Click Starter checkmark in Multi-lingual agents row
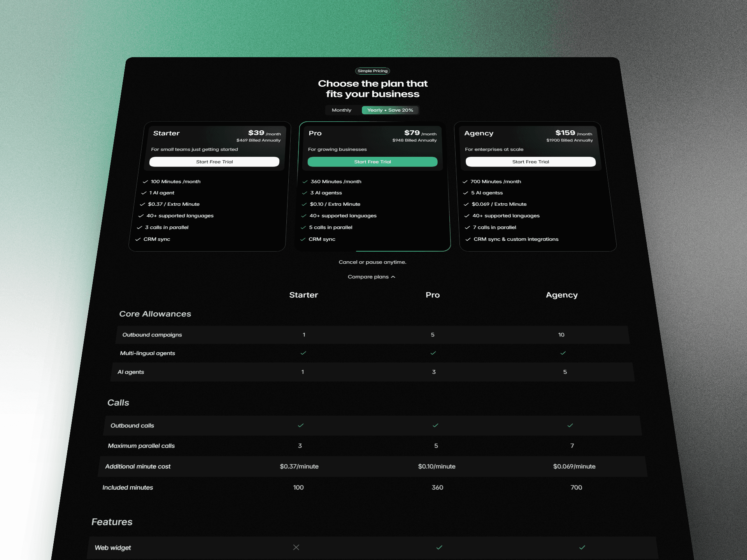 click(x=303, y=353)
